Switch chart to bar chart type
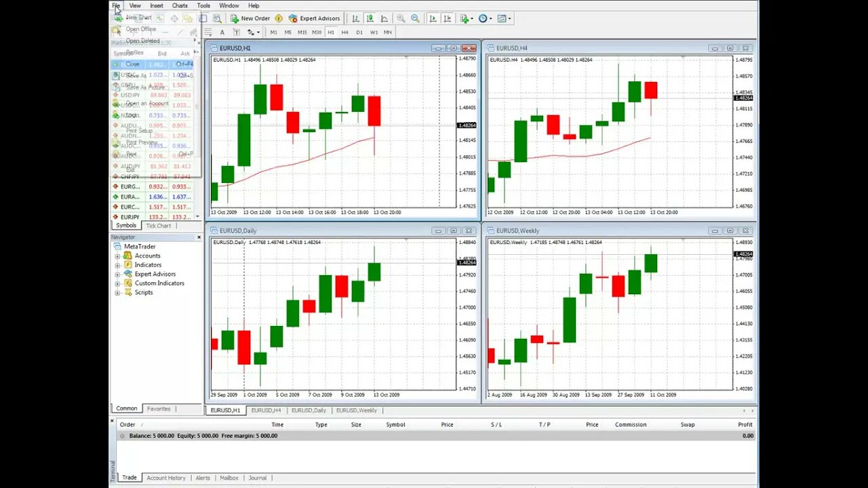Viewport: 868px width, 488px height. 355,18
